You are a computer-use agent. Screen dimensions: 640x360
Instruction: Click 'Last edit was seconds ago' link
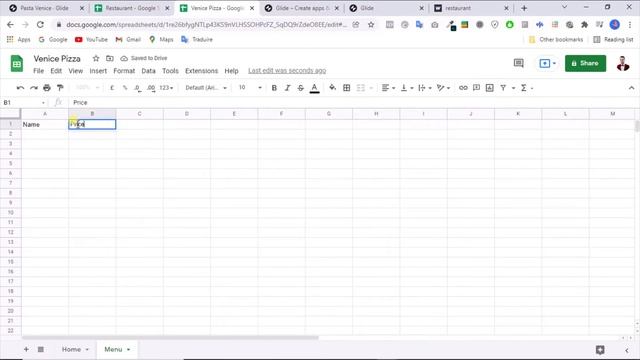click(287, 71)
